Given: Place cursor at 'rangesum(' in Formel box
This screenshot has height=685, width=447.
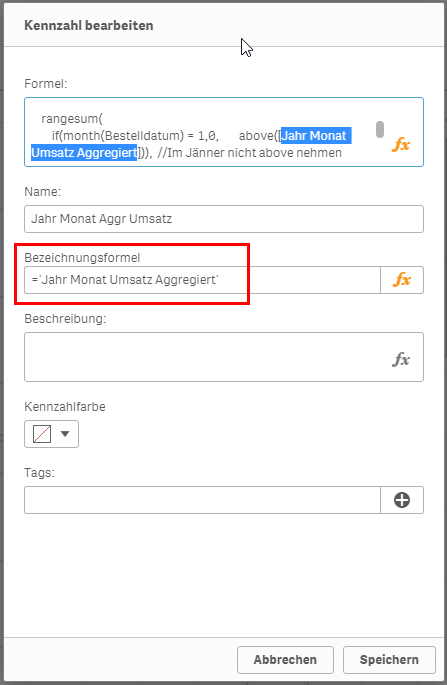Looking at the screenshot, I should tap(72, 118).
